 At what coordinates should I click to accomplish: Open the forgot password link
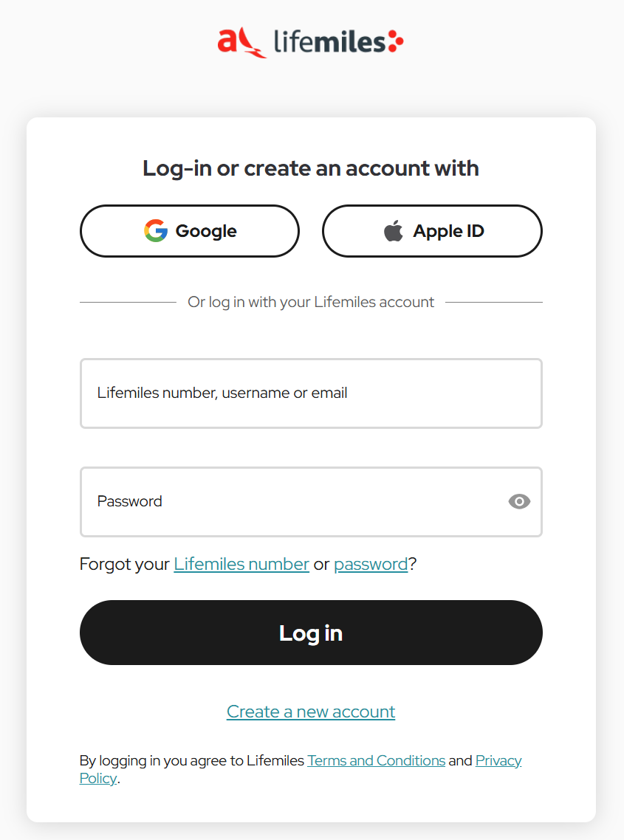pos(371,563)
